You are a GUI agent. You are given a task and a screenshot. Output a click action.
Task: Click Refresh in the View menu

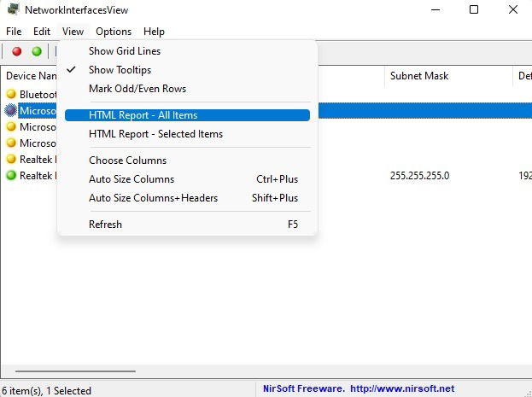tap(106, 225)
